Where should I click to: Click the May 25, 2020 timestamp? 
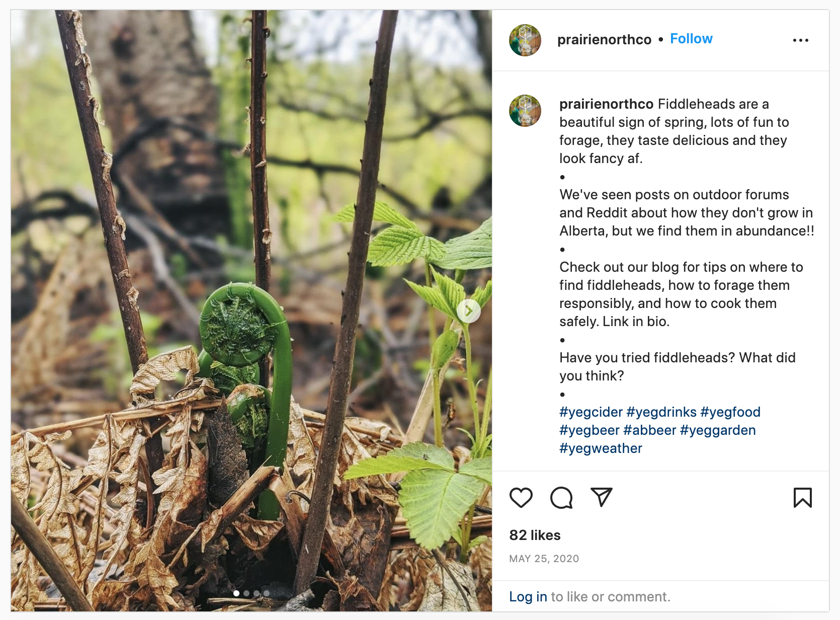(544, 559)
